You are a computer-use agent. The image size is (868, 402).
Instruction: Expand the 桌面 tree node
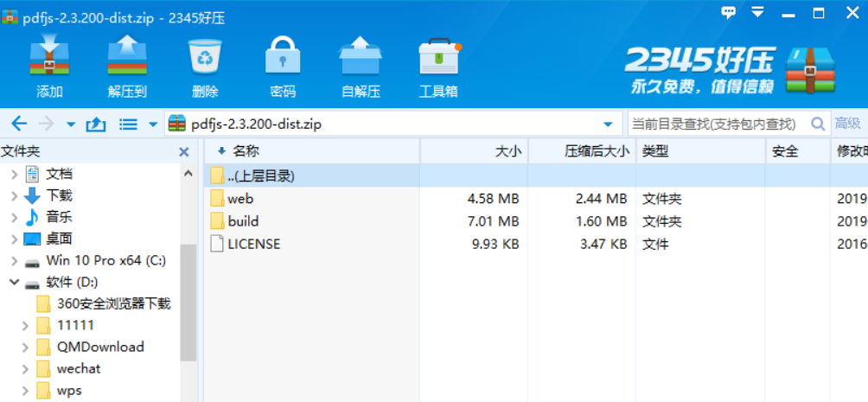15,239
